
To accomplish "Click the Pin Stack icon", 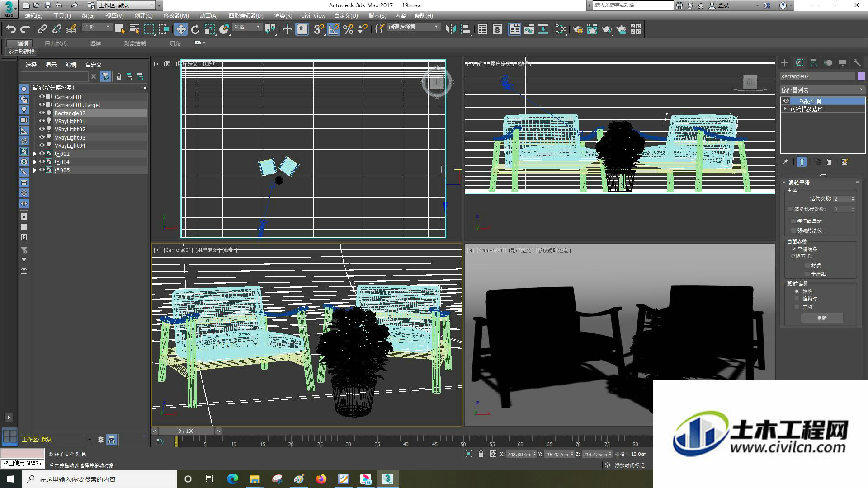I will coord(786,162).
